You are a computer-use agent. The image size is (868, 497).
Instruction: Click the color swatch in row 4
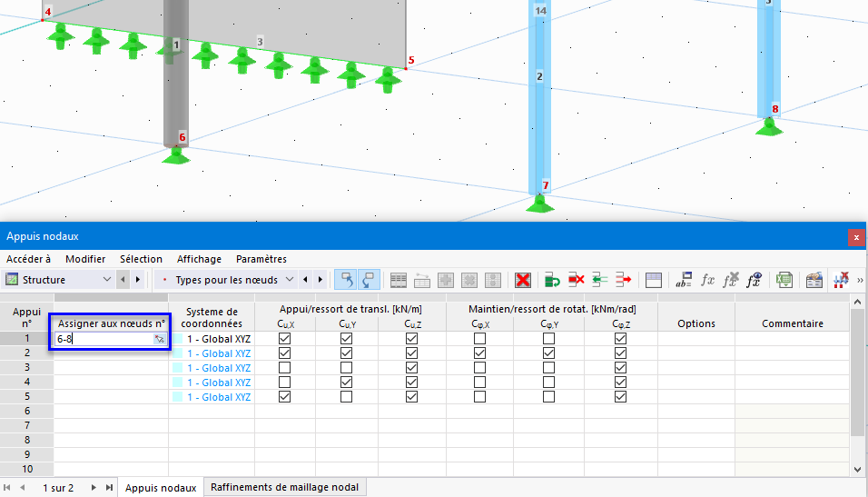[178, 383]
